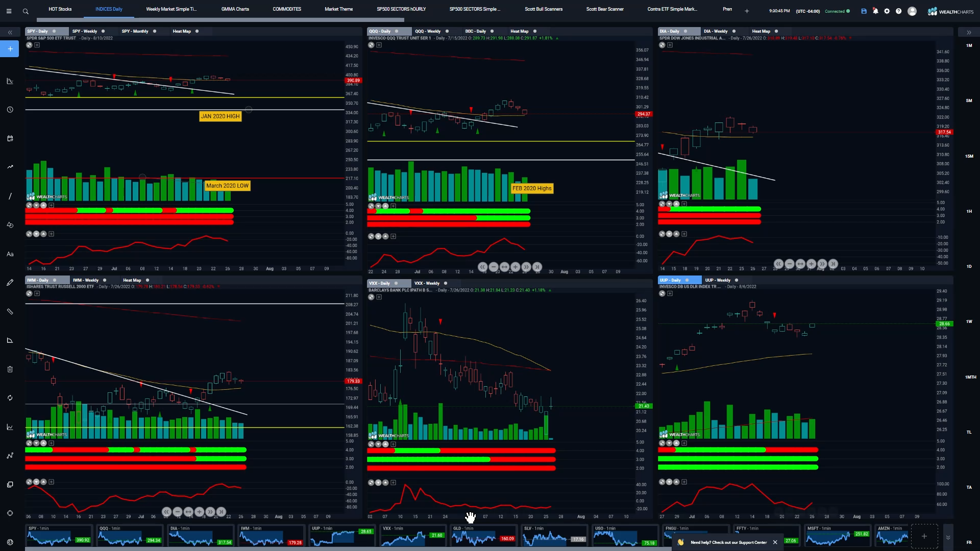Open the QQQ - Weekly chart tab

click(428, 31)
